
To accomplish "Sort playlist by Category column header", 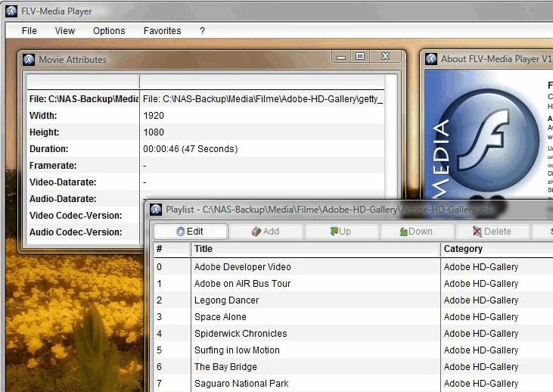I will 496,249.
